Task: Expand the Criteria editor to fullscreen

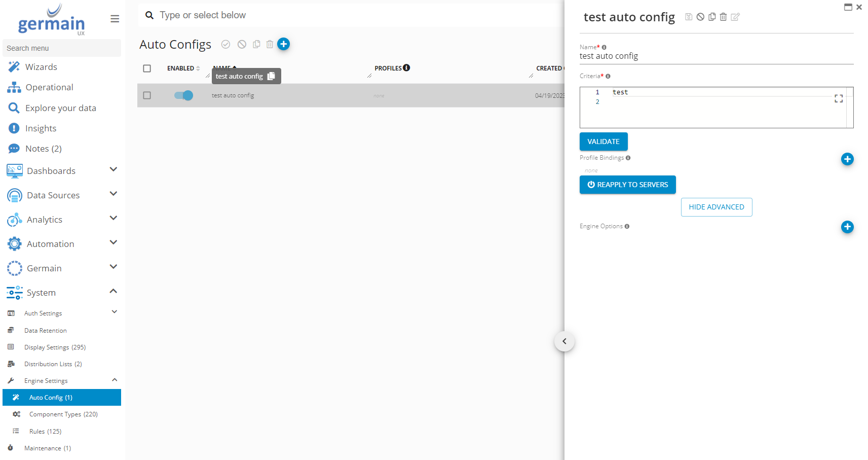Action: click(x=839, y=98)
